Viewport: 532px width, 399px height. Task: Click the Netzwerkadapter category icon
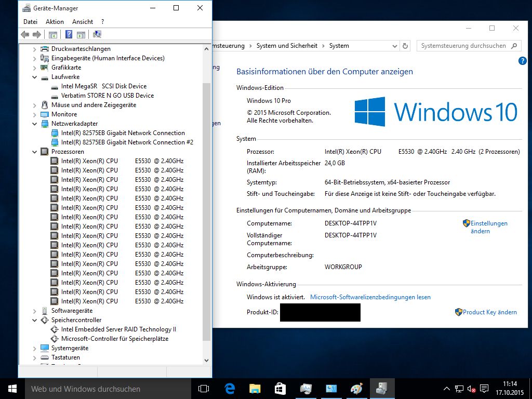45,124
